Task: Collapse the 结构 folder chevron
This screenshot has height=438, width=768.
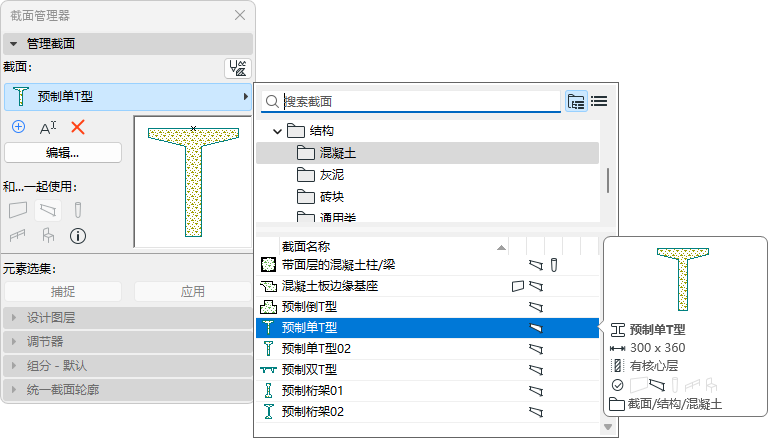Action: [x=277, y=131]
